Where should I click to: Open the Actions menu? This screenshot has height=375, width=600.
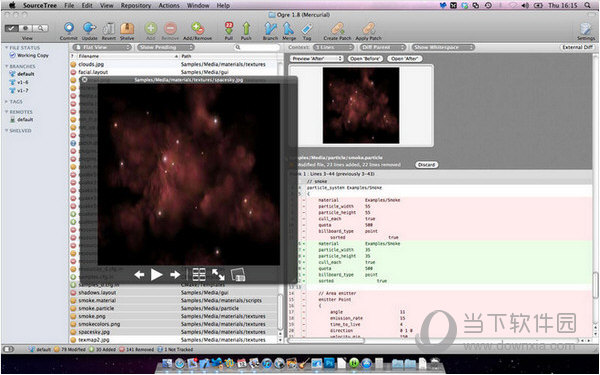click(169, 5)
